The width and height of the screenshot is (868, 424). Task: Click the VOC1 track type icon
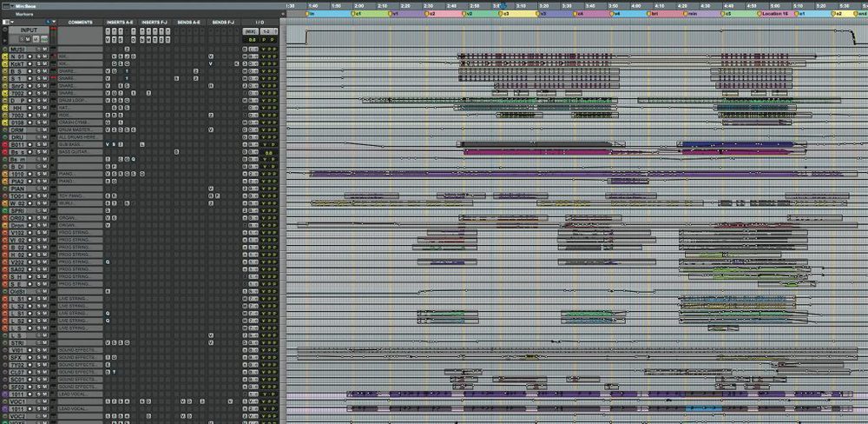pos(5,401)
